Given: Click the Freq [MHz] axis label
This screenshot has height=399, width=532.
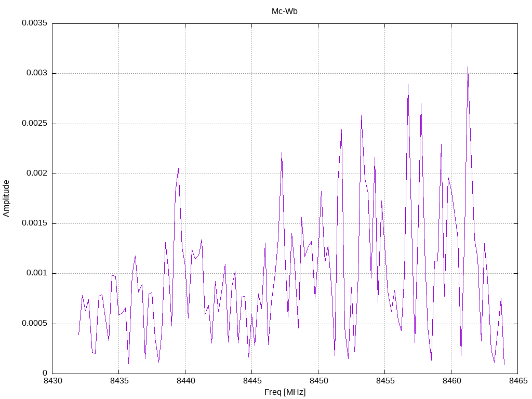Looking at the screenshot, I should pyautogui.click(x=285, y=392).
